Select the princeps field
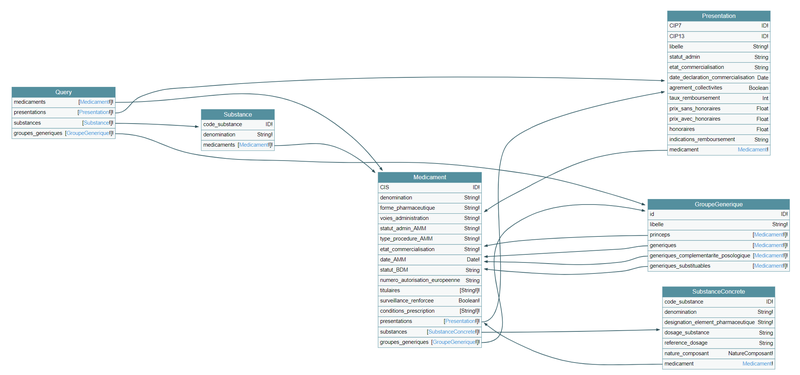The height and width of the screenshot is (375, 800). (x=718, y=235)
